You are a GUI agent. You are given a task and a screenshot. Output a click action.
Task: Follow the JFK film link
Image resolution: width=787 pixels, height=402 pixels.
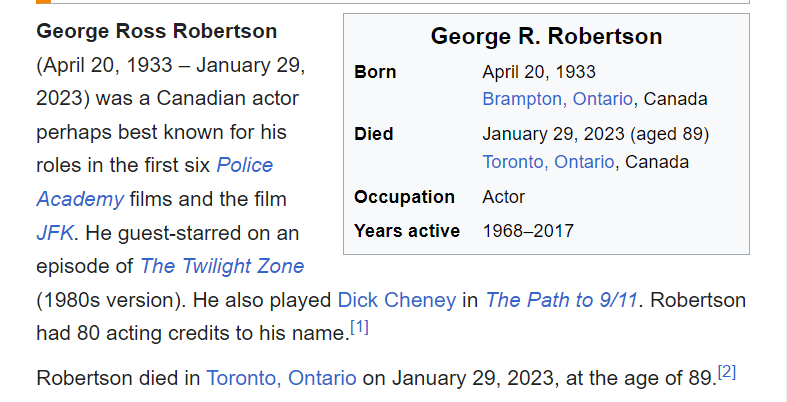[x=54, y=233]
